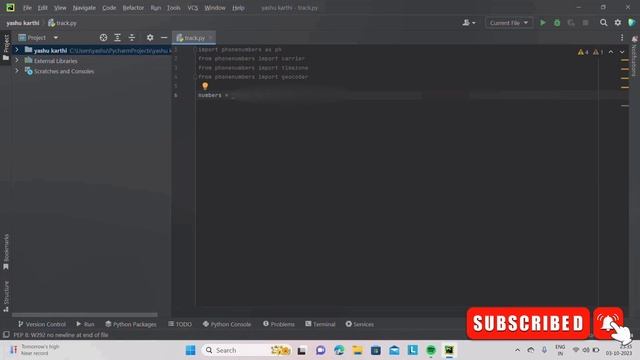Expand yashu karthi project folder
This screenshot has width=640, height=360.
17,50
